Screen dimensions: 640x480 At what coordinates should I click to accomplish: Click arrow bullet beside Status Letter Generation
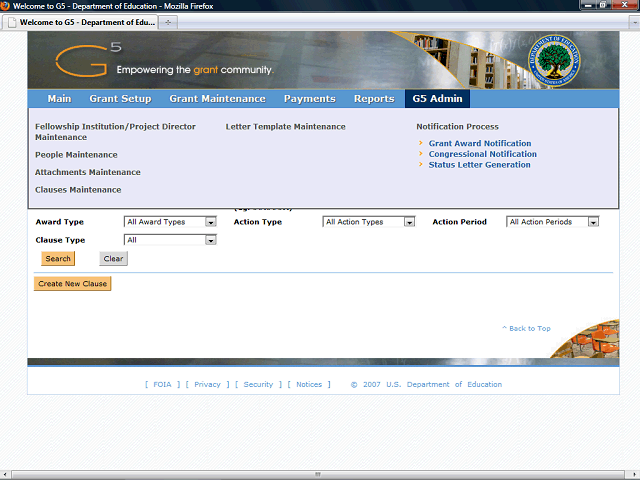click(x=420, y=164)
